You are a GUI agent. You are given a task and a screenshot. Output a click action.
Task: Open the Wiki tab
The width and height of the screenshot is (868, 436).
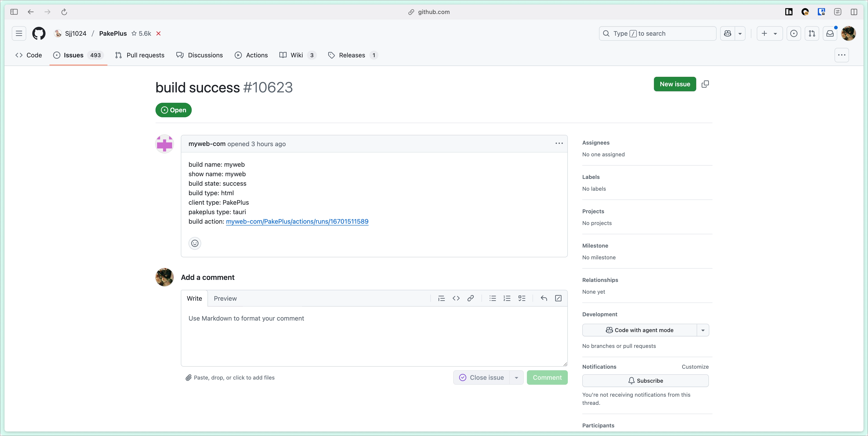(x=297, y=55)
